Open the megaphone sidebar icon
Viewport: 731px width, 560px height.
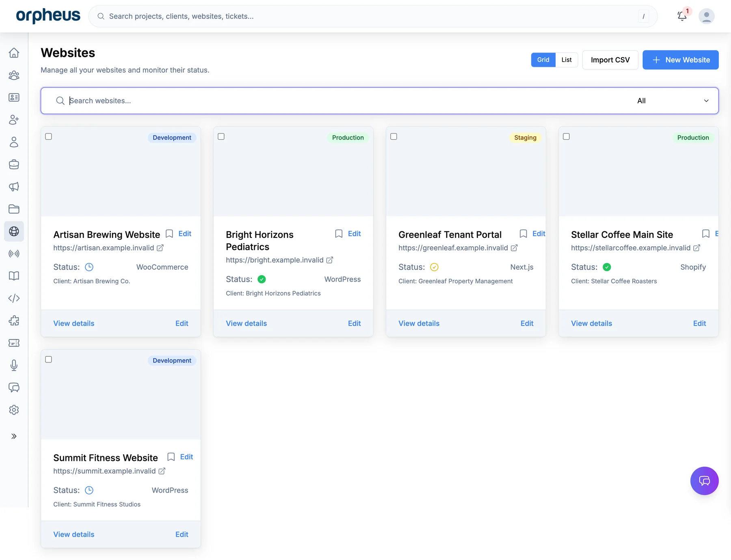[14, 187]
